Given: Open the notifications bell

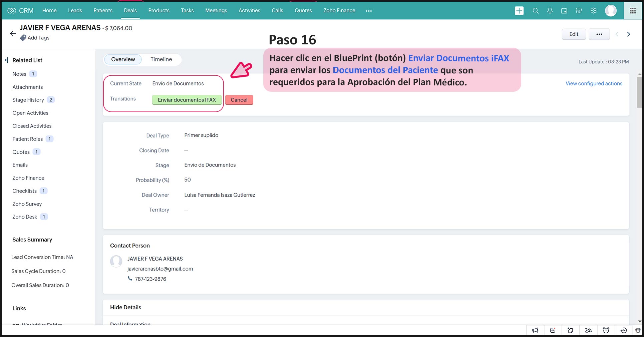Looking at the screenshot, I should (x=550, y=11).
